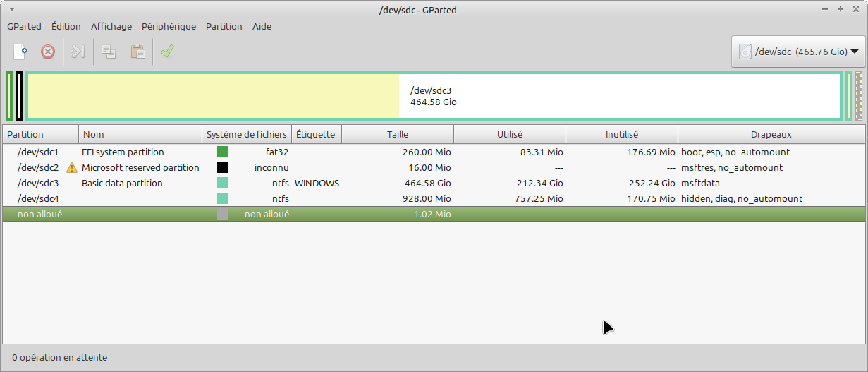Click the Drapeaux column header
This screenshot has height=372, width=868.
tap(771, 134)
